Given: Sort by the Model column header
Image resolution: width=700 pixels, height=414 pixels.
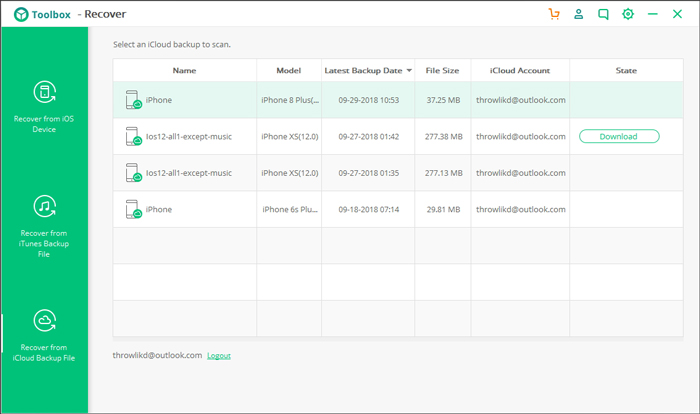Looking at the screenshot, I should 288,71.
